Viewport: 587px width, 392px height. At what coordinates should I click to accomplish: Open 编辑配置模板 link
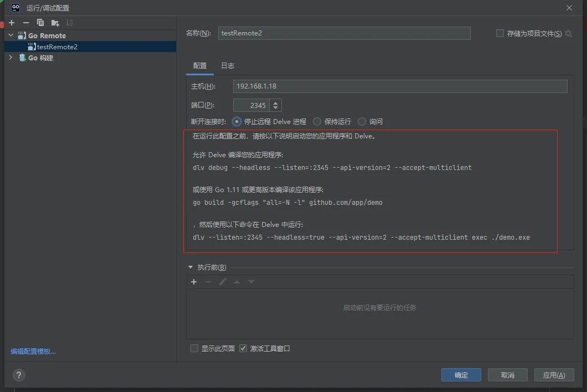coord(33,351)
